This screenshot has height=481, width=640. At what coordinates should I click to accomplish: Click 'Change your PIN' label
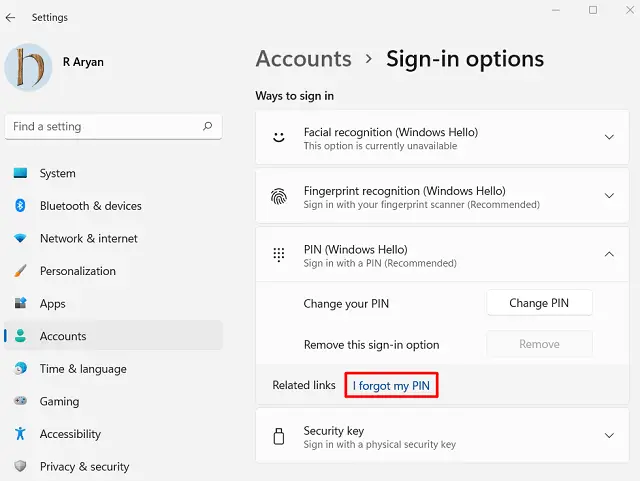pyautogui.click(x=346, y=304)
